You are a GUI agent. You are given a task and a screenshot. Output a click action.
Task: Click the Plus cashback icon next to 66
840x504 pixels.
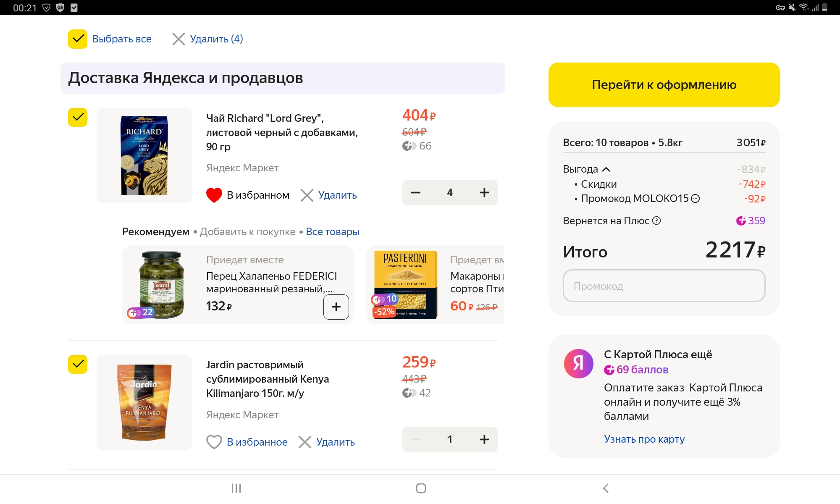click(409, 146)
